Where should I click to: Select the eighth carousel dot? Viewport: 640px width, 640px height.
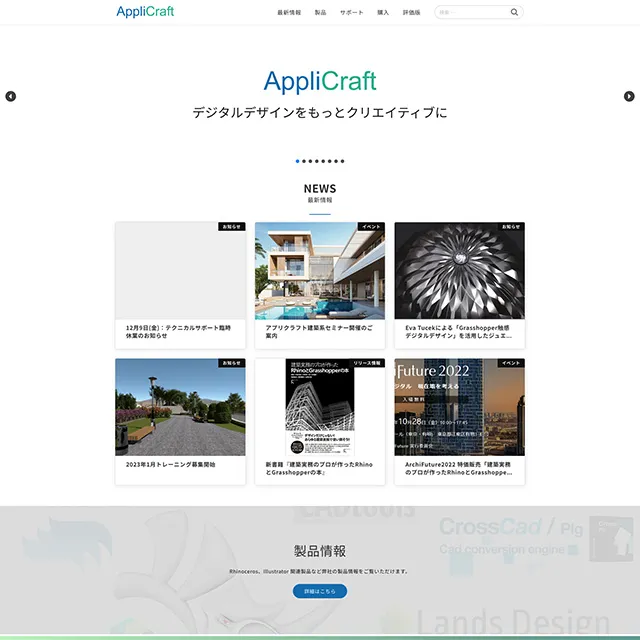coord(342,161)
